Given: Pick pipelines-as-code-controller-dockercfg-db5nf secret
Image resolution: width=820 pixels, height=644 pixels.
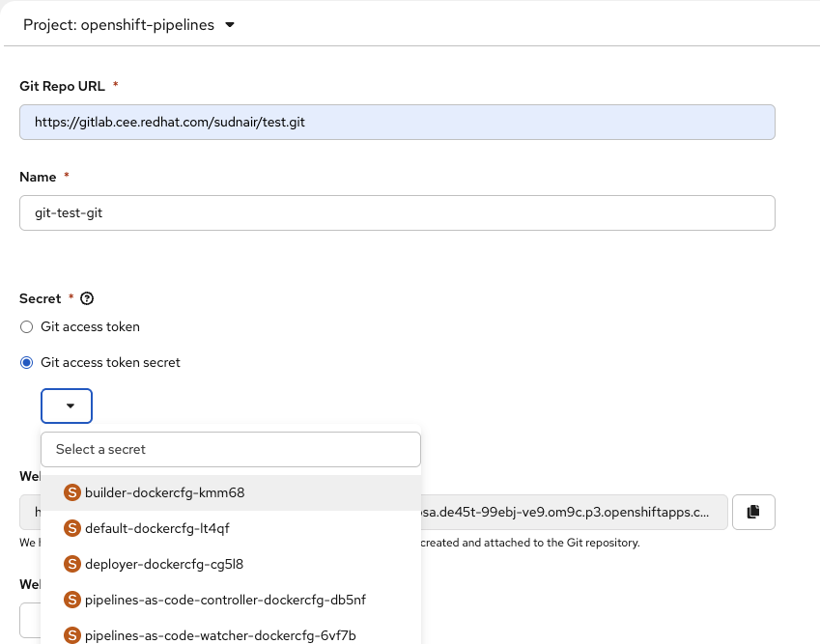Looking at the screenshot, I should tap(225, 600).
